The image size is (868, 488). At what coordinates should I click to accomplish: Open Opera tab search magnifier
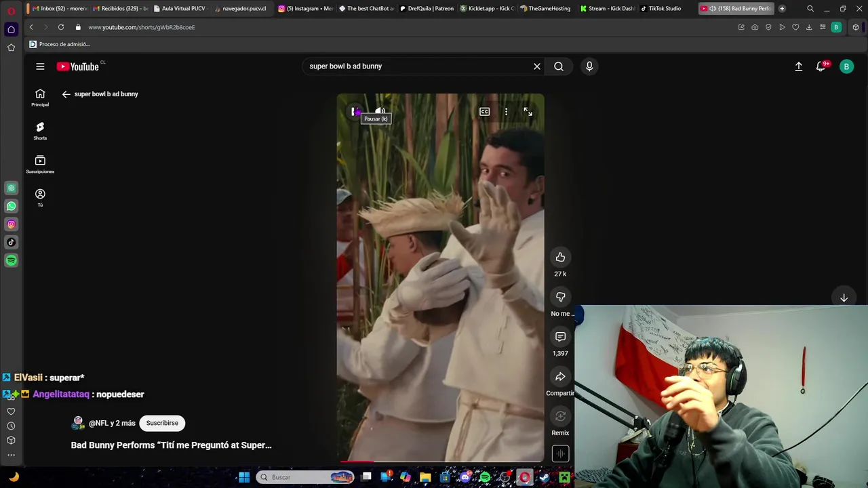(810, 9)
